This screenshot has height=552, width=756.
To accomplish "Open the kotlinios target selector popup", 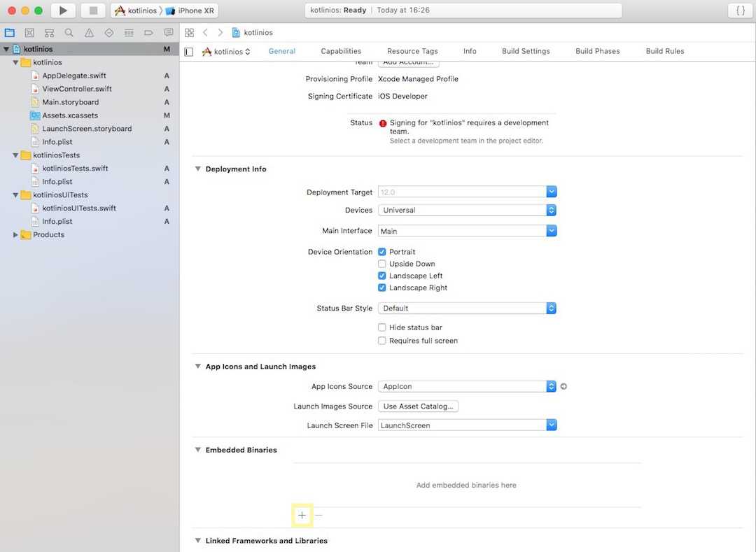I will click(226, 52).
